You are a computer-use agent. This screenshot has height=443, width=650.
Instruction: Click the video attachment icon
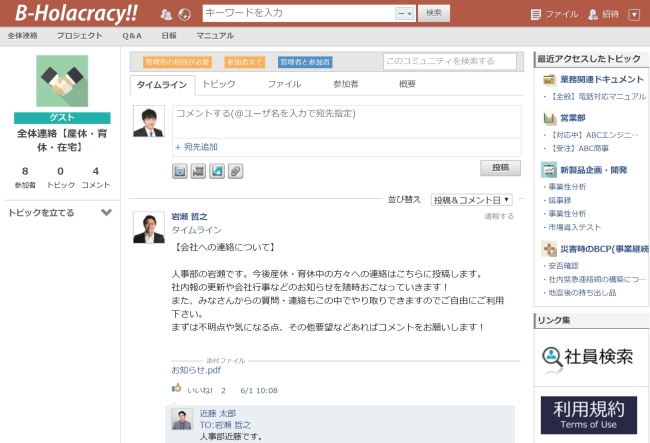coord(198,171)
